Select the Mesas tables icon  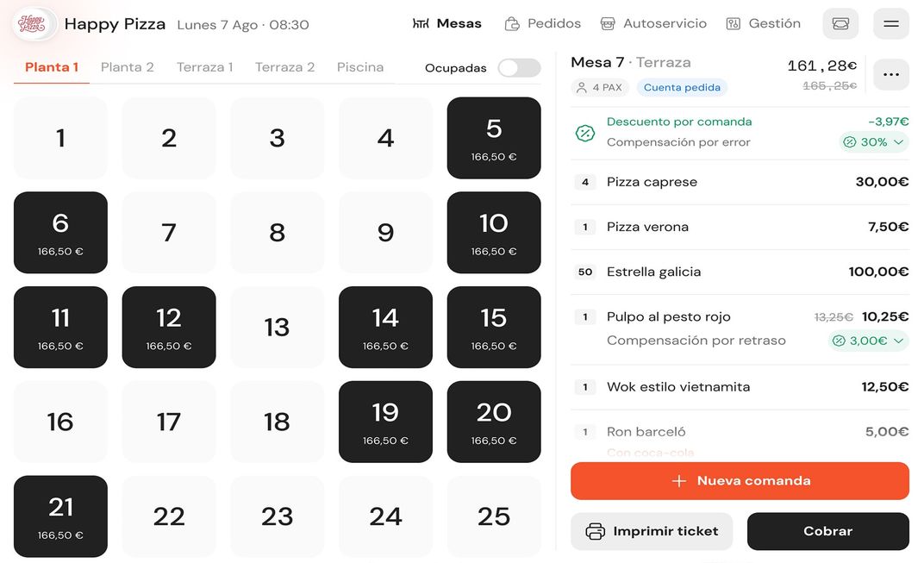pos(421,22)
